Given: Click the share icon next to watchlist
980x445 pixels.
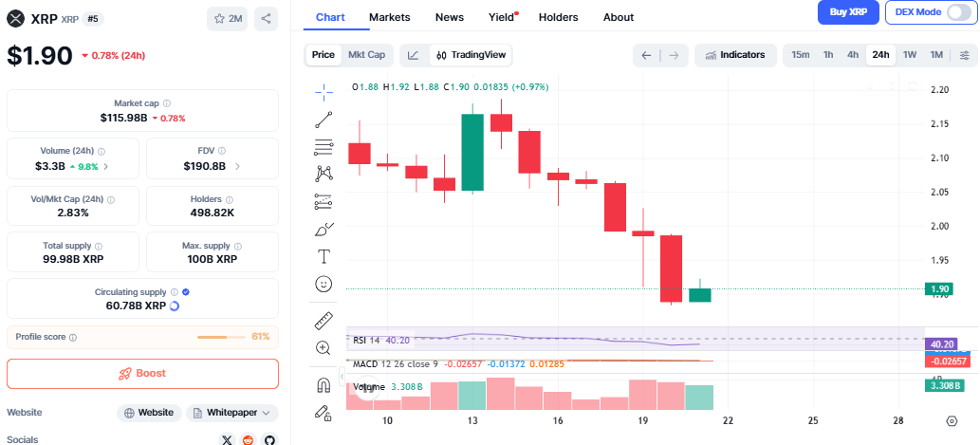Looking at the screenshot, I should pos(267,18).
